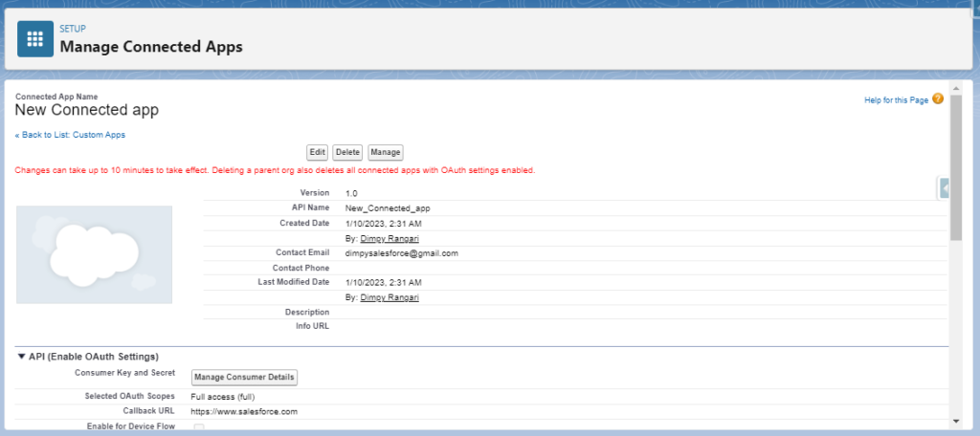Click the scrollbar down arrow
Image resolution: width=980 pixels, height=436 pixels.
956,421
